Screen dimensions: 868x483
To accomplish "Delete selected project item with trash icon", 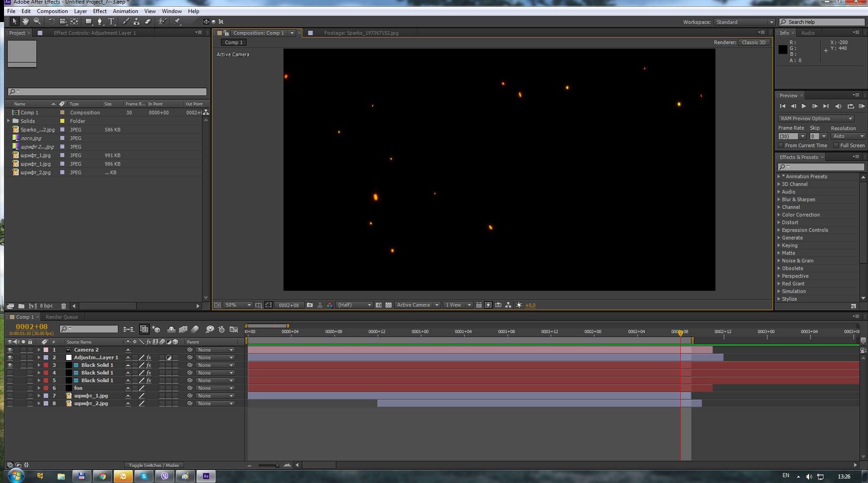I will (63, 306).
